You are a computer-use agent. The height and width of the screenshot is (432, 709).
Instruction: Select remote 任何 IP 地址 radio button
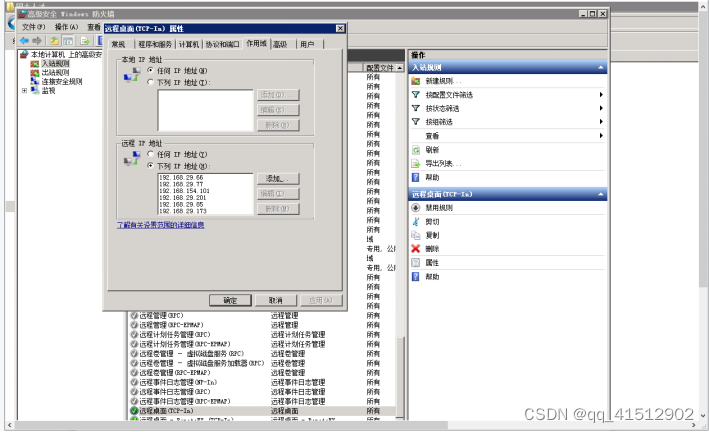click(x=150, y=154)
